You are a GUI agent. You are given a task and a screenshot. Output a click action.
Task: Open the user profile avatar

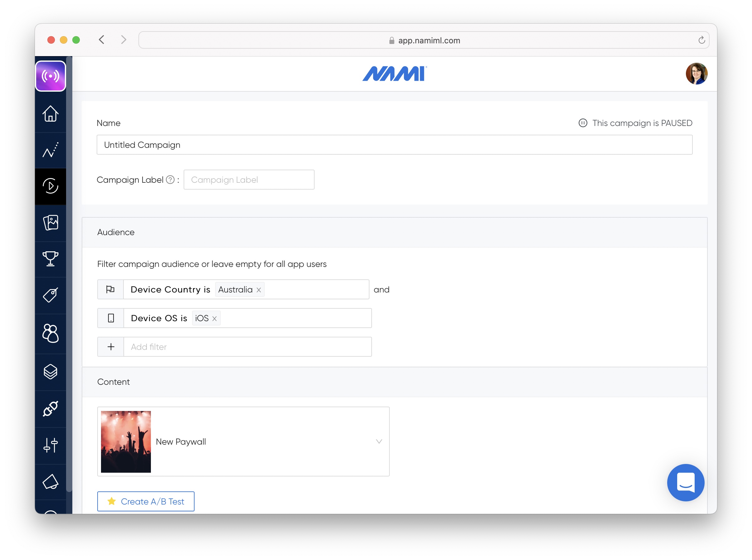point(696,74)
